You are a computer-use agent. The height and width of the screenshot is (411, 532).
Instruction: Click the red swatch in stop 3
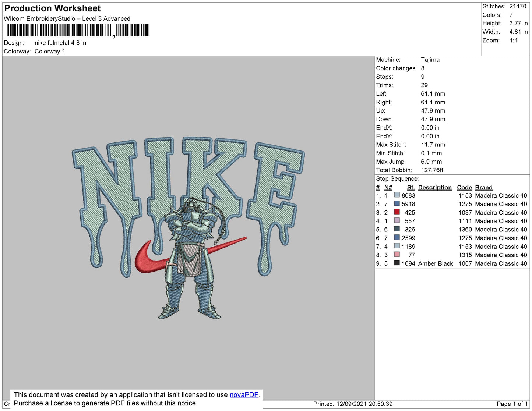coord(397,212)
